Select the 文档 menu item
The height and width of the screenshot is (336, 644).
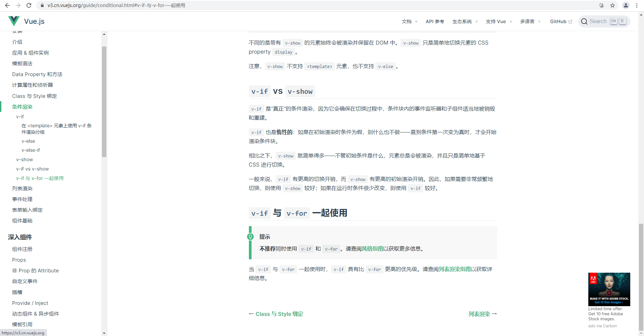coord(407,21)
